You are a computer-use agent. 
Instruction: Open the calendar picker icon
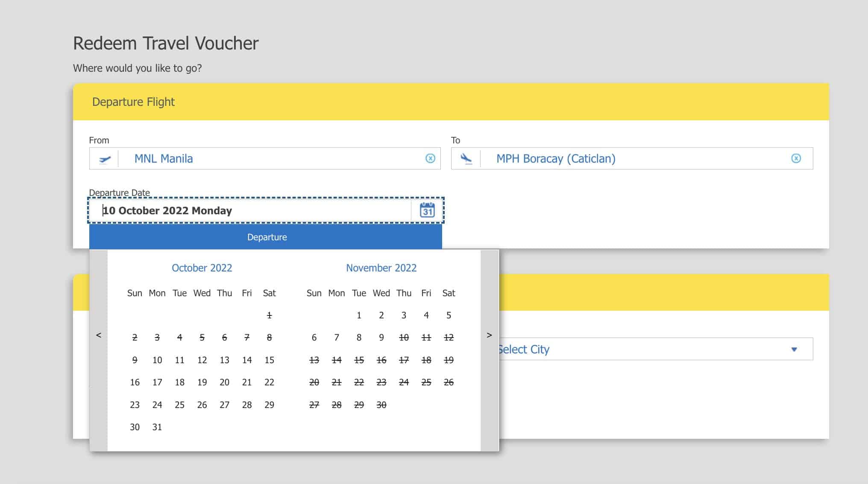pyautogui.click(x=427, y=210)
